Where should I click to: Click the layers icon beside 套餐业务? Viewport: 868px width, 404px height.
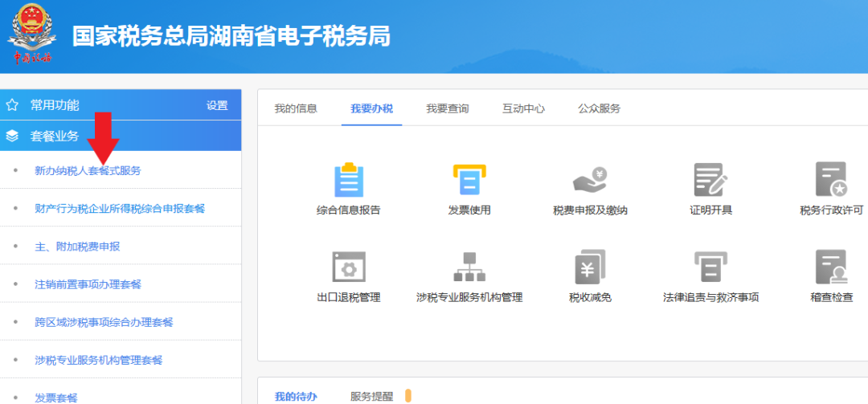coord(12,137)
